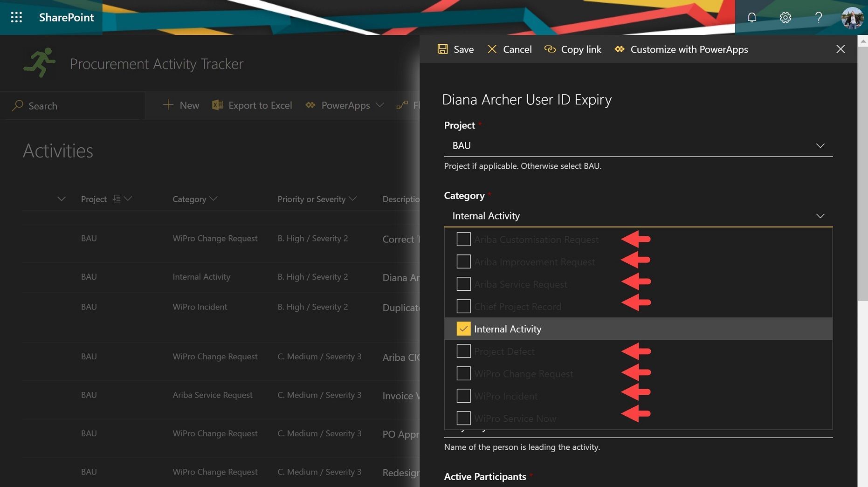
Task: Click the Save floppy disk icon
Action: click(442, 49)
